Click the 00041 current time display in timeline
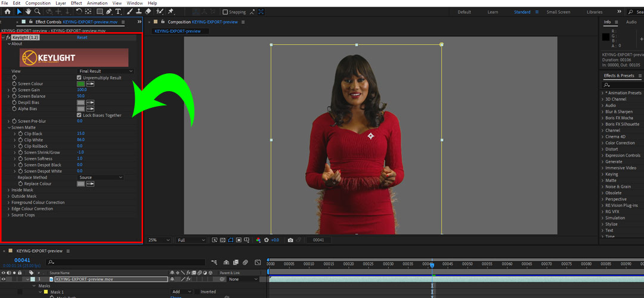Viewport: 644px width, 298px height. click(x=22, y=260)
